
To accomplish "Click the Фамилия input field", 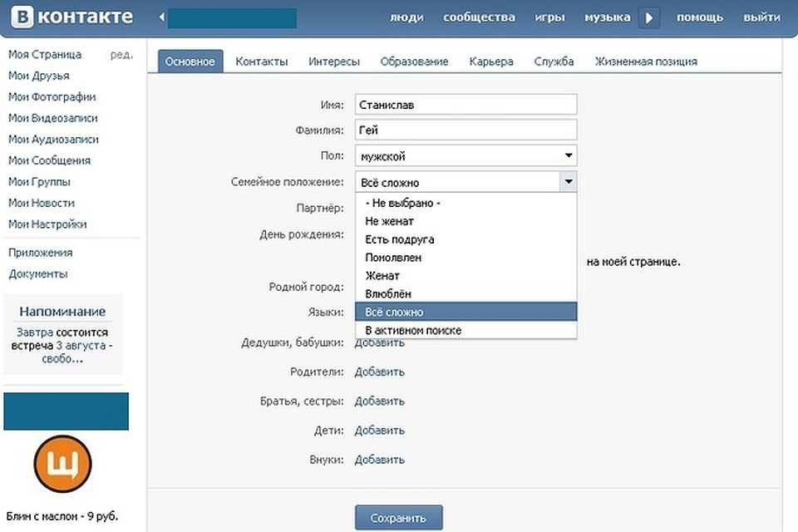I will (x=466, y=130).
